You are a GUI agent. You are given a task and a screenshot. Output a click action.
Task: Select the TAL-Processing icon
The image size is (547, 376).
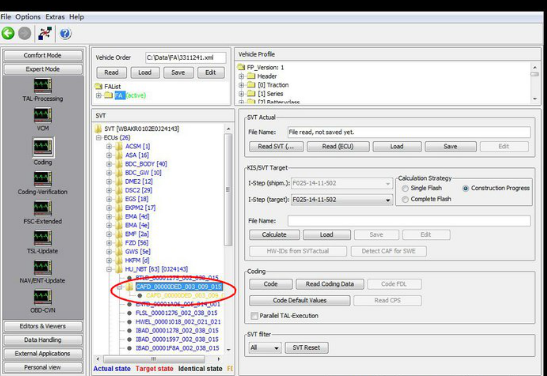point(43,86)
